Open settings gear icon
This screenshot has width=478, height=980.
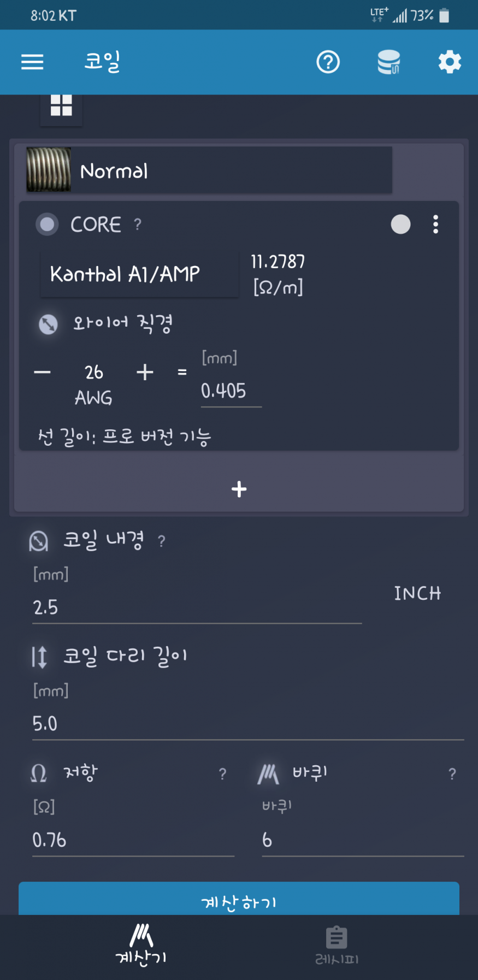(450, 62)
